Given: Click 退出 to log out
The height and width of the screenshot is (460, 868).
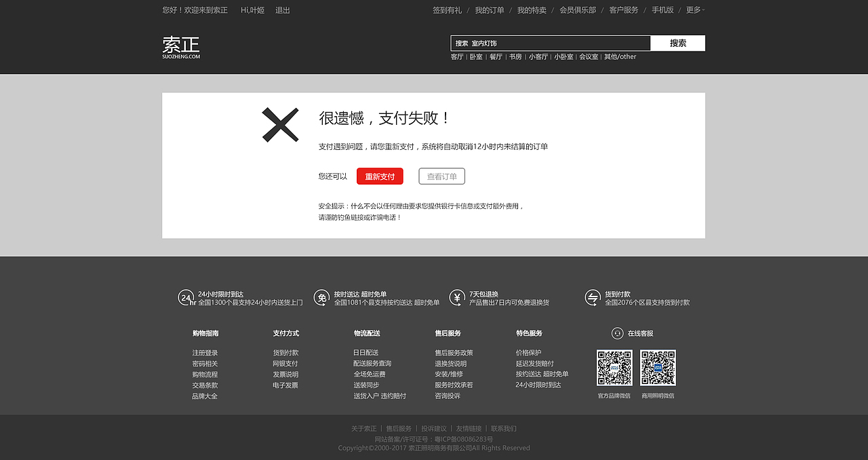Looking at the screenshot, I should point(283,10).
